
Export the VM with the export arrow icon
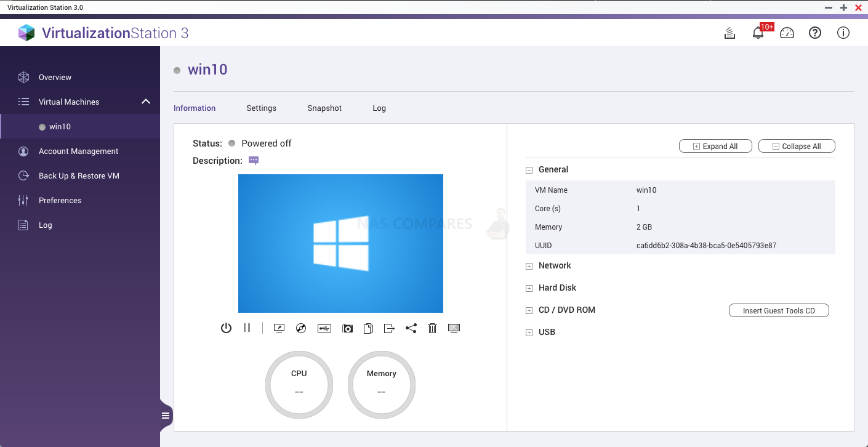point(389,328)
